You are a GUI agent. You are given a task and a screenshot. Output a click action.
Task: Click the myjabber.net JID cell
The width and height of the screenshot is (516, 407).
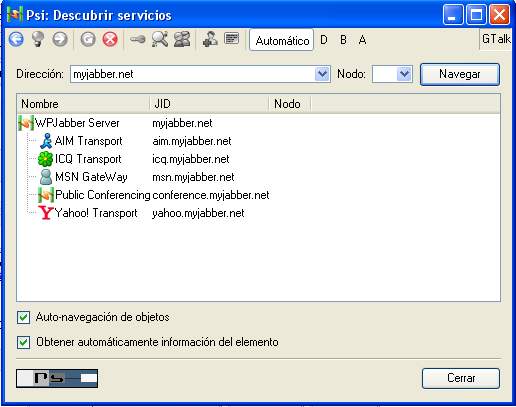[182, 123]
